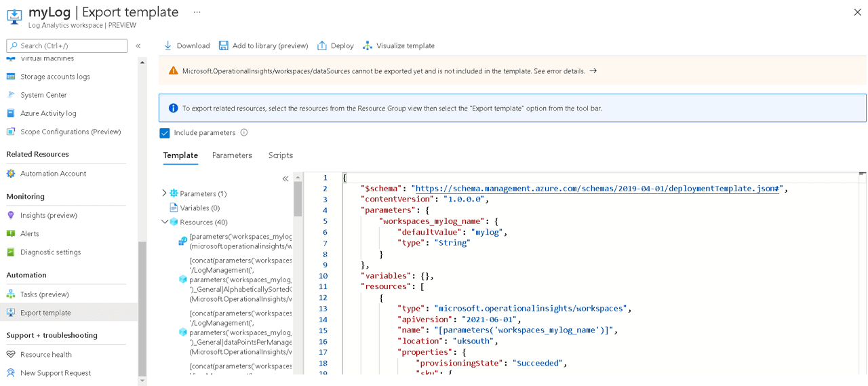This screenshot has width=868, height=386.
Task: Close the Export template blade
Action: click(857, 12)
